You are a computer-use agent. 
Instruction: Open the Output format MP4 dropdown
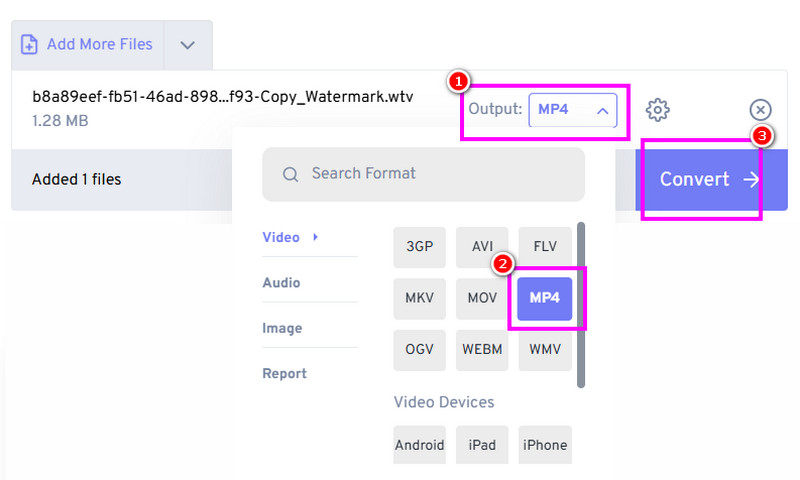[573, 110]
